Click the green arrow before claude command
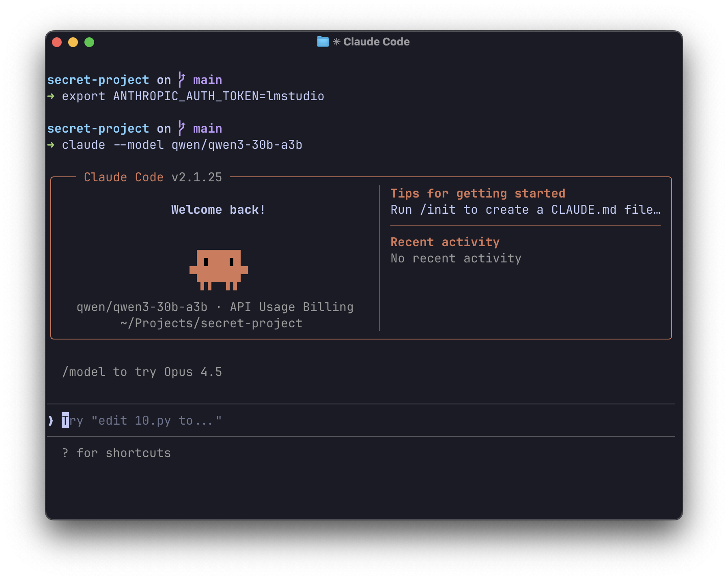Image resolution: width=728 pixels, height=580 pixels. [x=51, y=145]
